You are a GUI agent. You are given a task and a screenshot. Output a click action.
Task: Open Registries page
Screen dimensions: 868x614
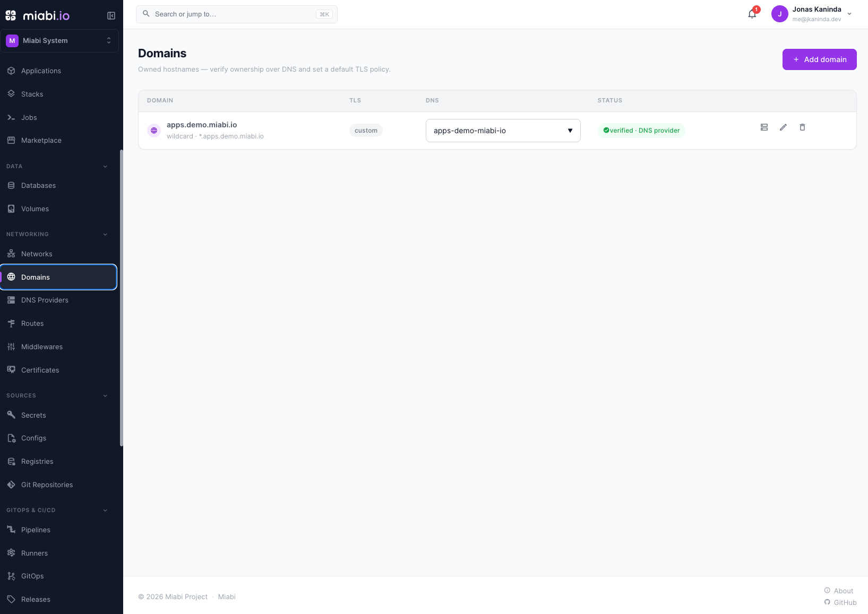pos(58,461)
